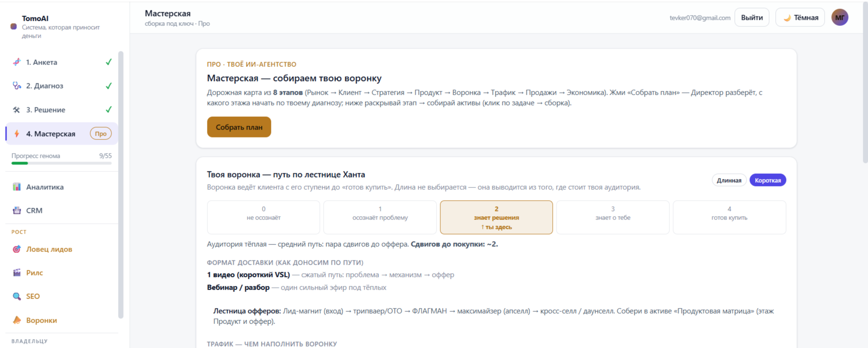Screen dimensions: 868x348
Task: Click the Сдвигов до покупки: ~2 text
Action: [x=454, y=244]
